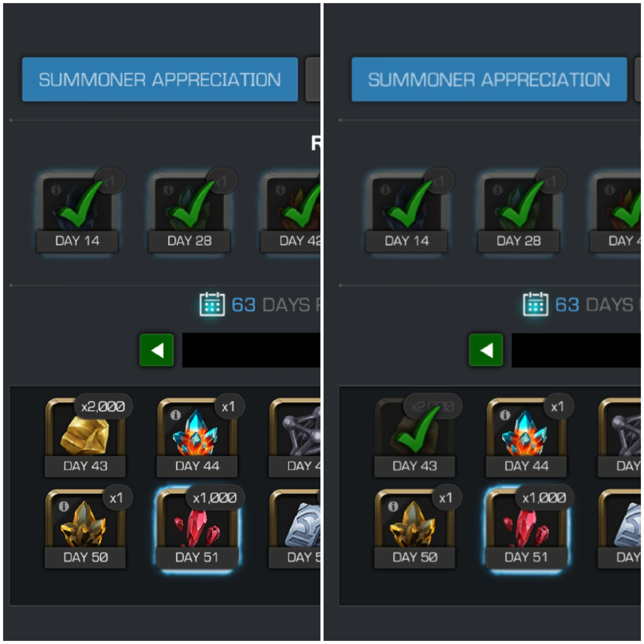Show info for Day 50 crystal, right screenshot

pos(393,506)
